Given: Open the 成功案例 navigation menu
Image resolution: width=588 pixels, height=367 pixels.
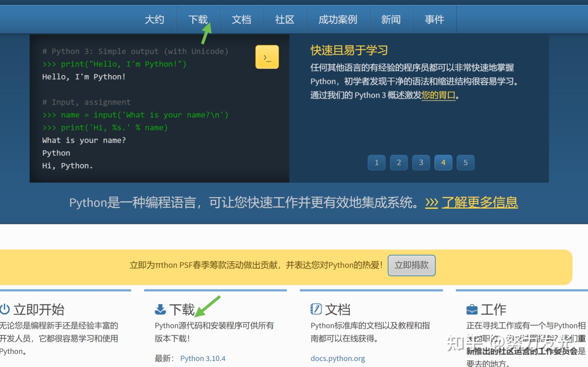Looking at the screenshot, I should pos(338,20).
